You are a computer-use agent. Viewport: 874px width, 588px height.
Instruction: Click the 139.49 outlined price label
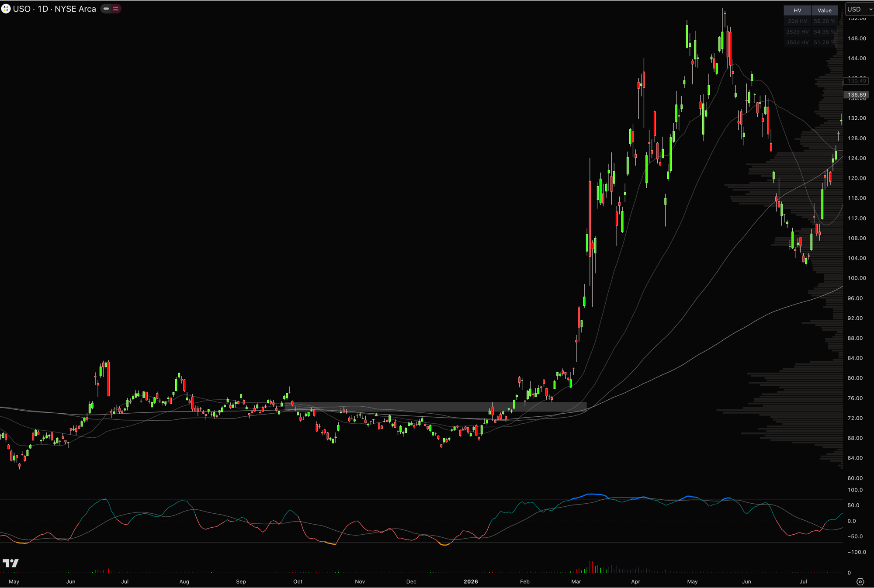[x=857, y=81]
